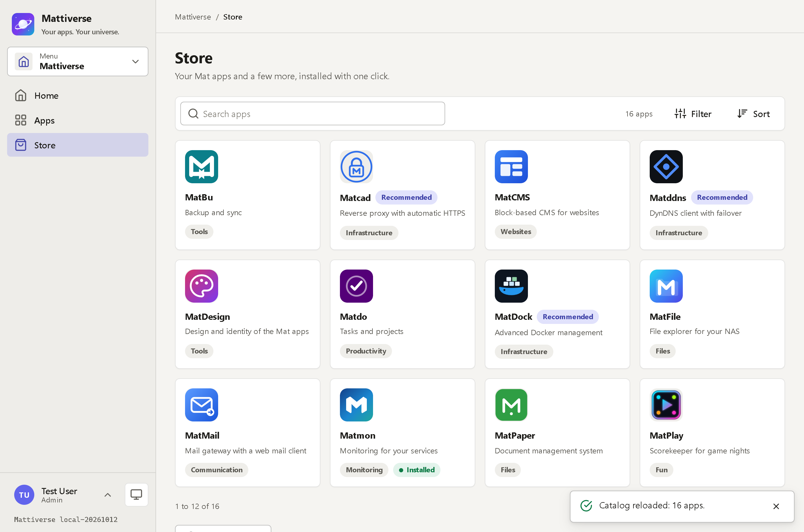
Task: Open Apps in the sidebar
Action: (78, 121)
